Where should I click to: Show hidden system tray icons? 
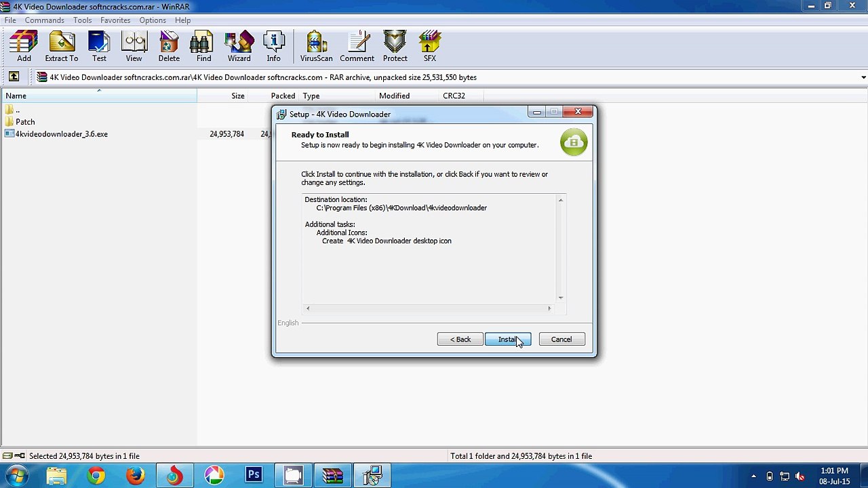coord(753,476)
